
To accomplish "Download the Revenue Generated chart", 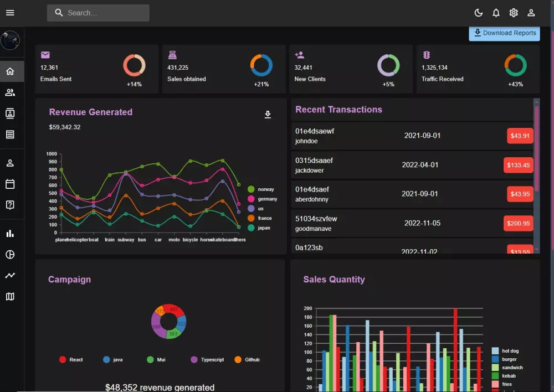I will coord(268,114).
